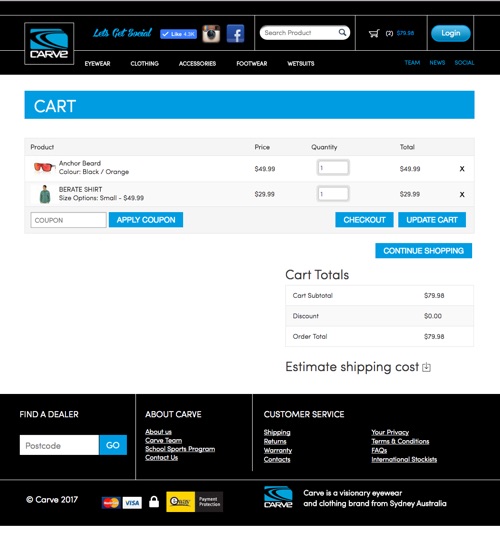Open the Carve Team link
Viewport: 500px width, 538px height.
coord(164,441)
